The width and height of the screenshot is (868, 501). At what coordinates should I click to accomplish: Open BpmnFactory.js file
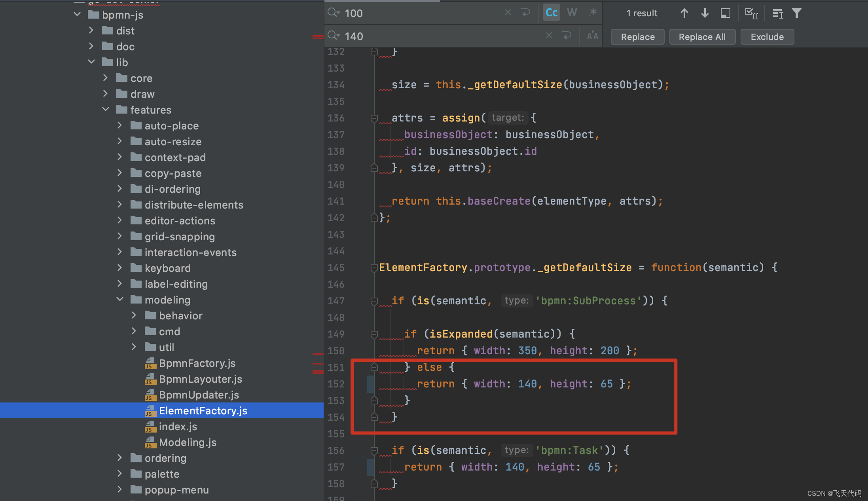(x=197, y=363)
